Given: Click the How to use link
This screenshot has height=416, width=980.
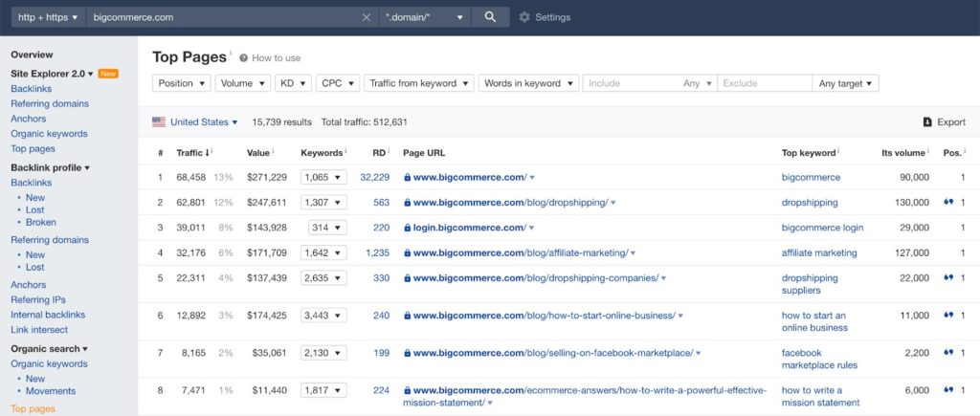Looking at the screenshot, I should coord(277,58).
